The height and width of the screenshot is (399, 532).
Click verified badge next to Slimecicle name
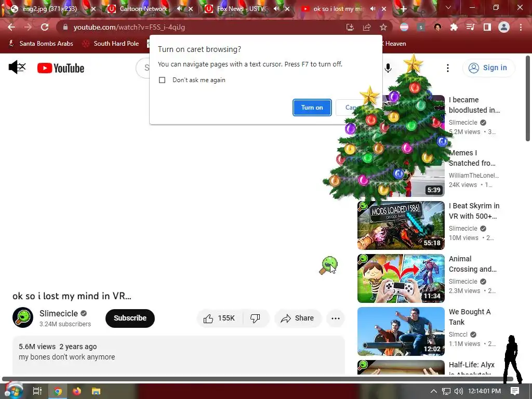pyautogui.click(x=84, y=313)
